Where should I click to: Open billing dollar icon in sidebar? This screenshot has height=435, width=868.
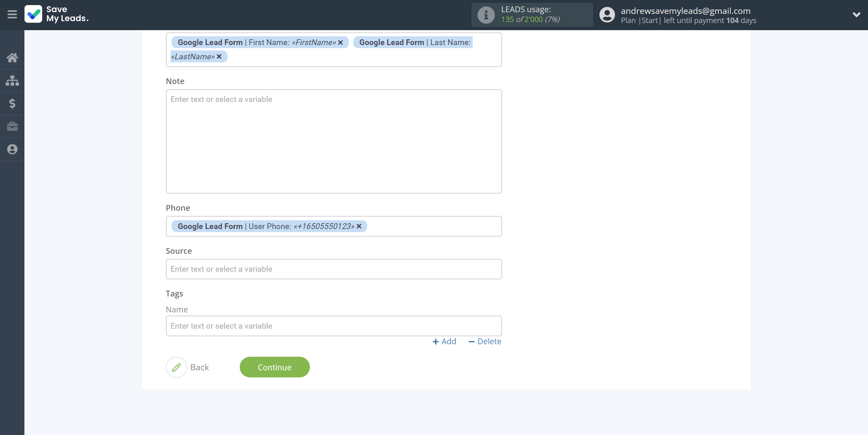pos(12,103)
